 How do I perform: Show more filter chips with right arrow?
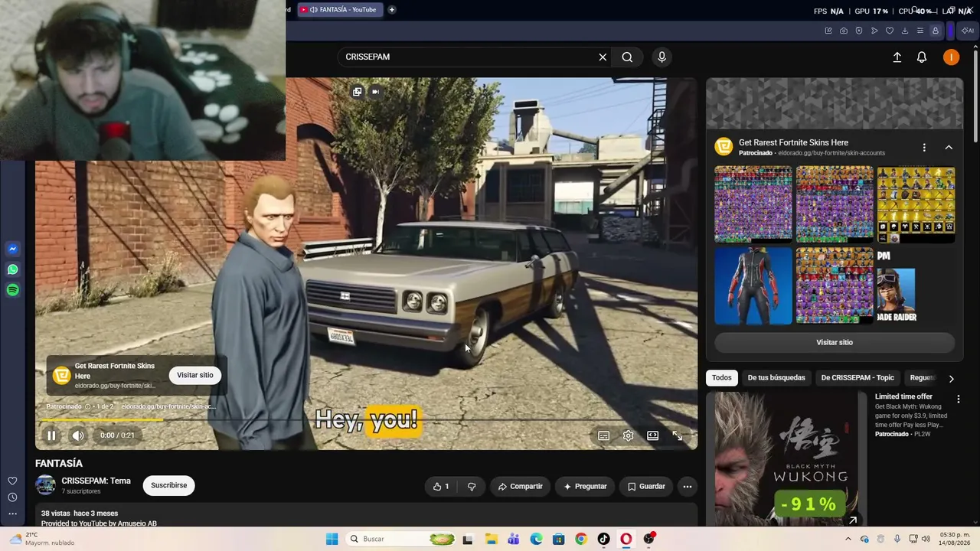click(951, 378)
